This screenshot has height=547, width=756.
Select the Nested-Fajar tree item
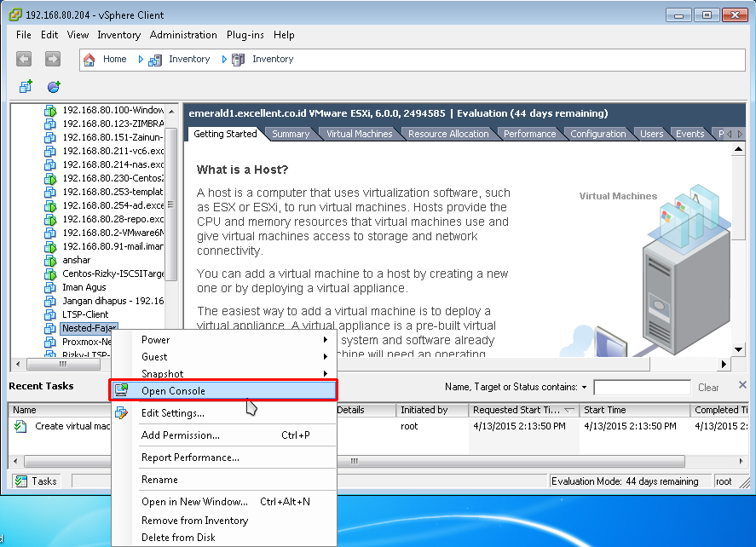coord(89,328)
